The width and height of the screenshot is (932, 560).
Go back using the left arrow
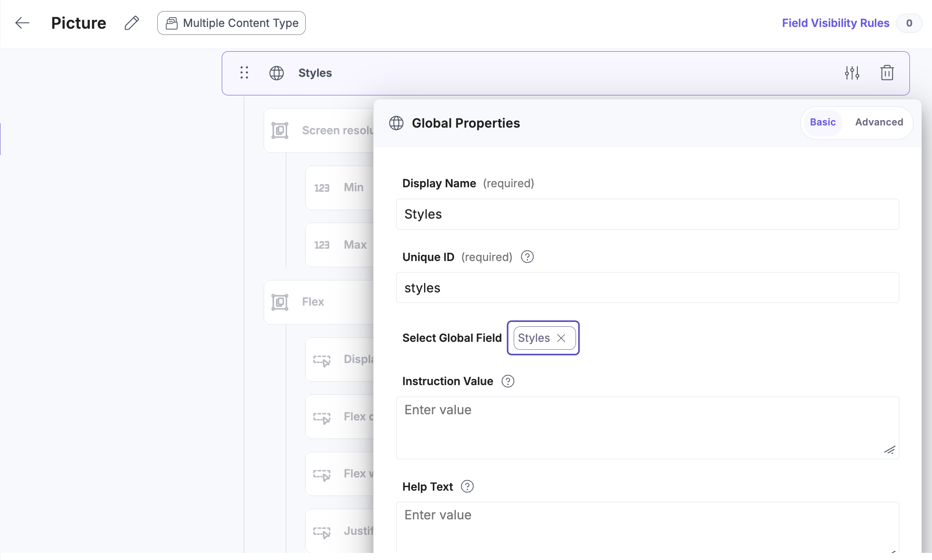coord(22,23)
